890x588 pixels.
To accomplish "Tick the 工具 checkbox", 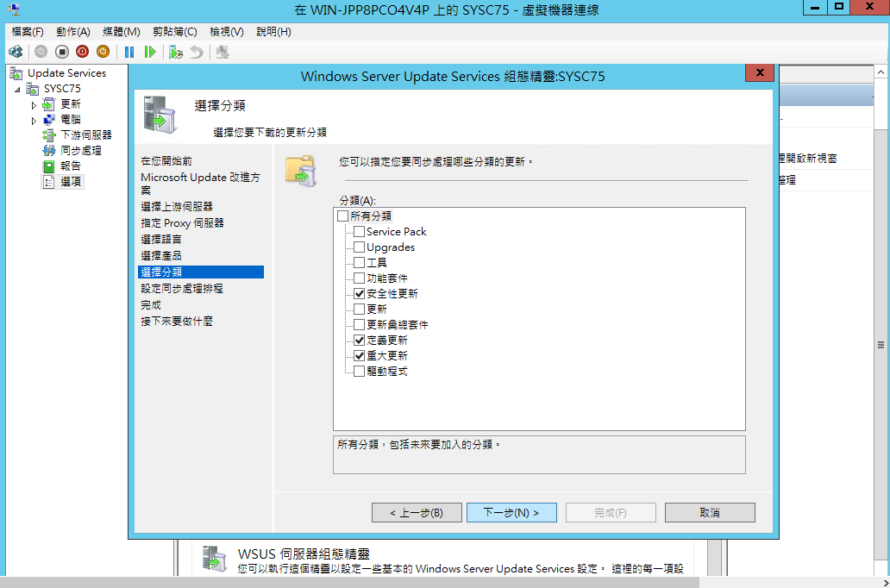I will pyautogui.click(x=359, y=263).
